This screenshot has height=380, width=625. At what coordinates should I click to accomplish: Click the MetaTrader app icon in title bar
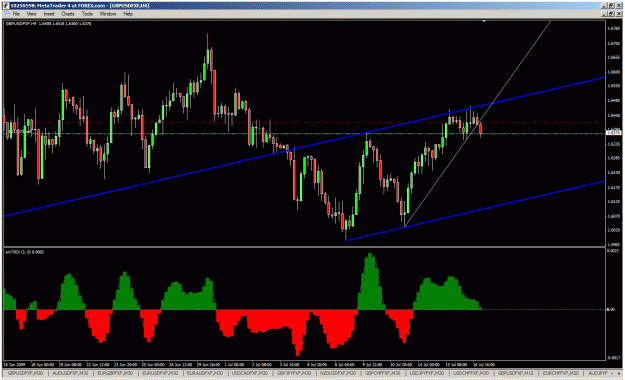pyautogui.click(x=6, y=6)
